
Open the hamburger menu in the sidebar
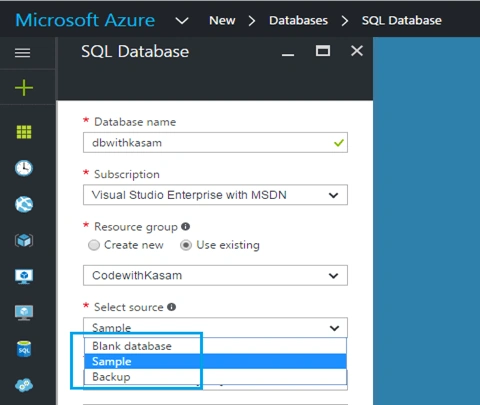point(23,53)
